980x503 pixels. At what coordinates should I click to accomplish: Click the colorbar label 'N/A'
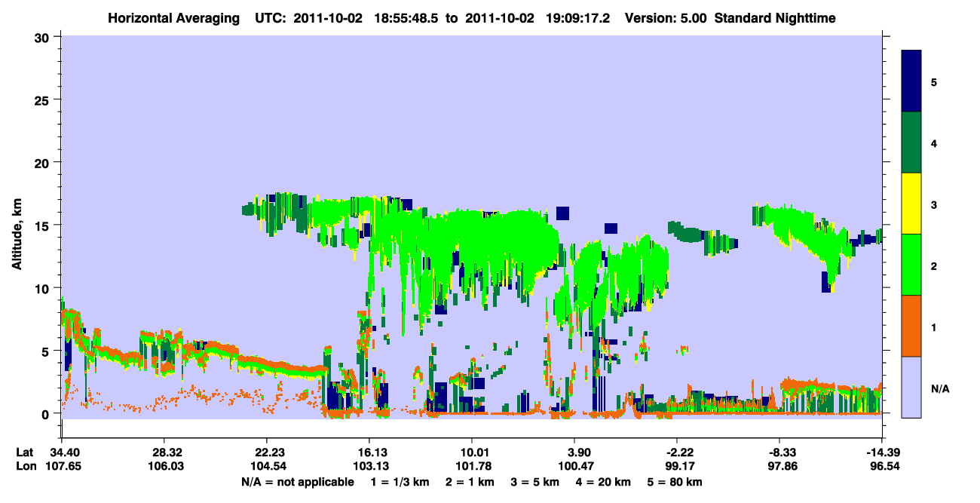click(940, 388)
